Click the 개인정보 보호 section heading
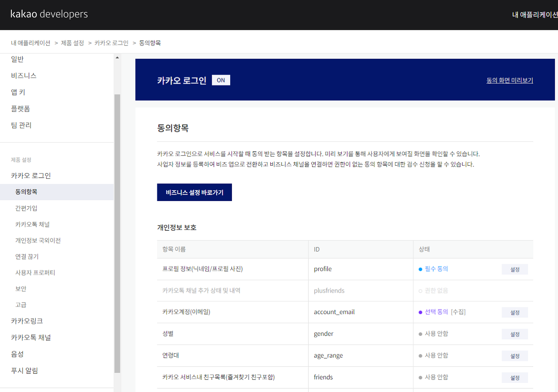558x392 pixels. point(177,228)
